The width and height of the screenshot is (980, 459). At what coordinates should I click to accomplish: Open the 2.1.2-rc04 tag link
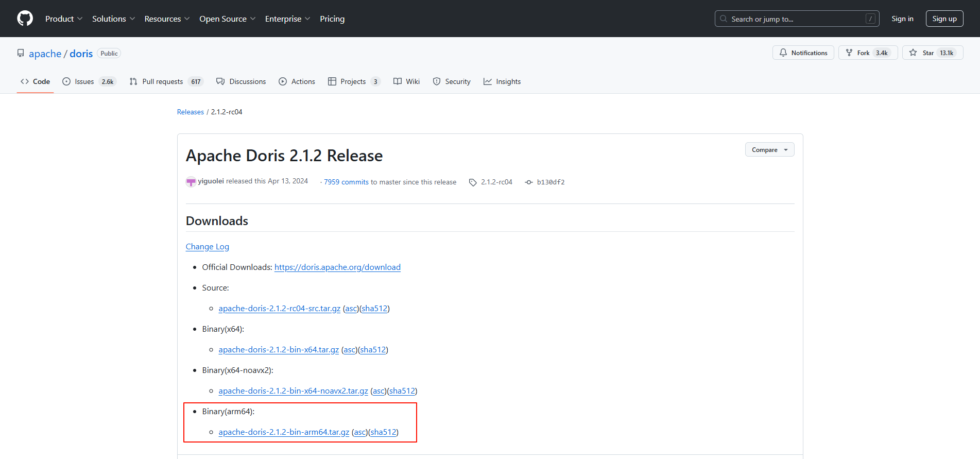click(496, 182)
